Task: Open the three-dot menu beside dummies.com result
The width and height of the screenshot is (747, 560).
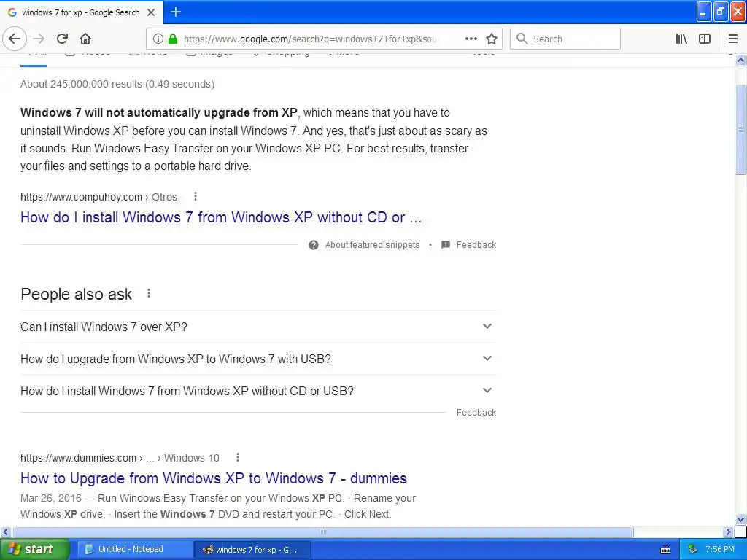Action: coord(238,457)
